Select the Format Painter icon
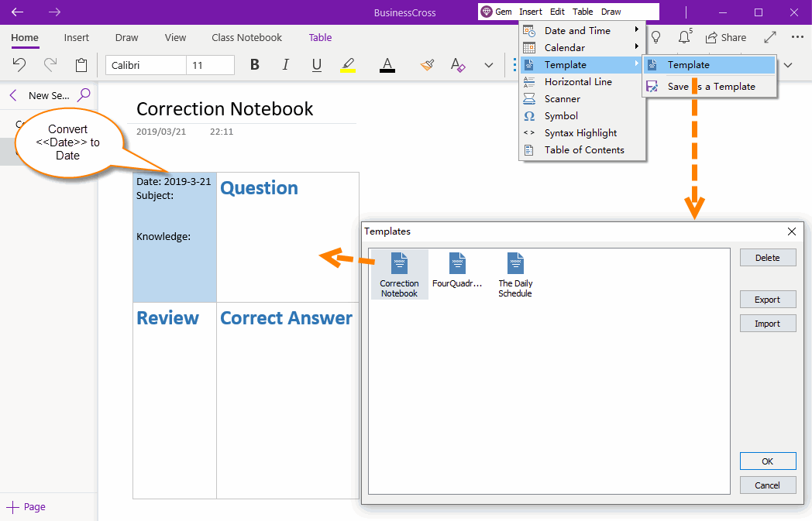This screenshot has width=812, height=521. [427, 65]
